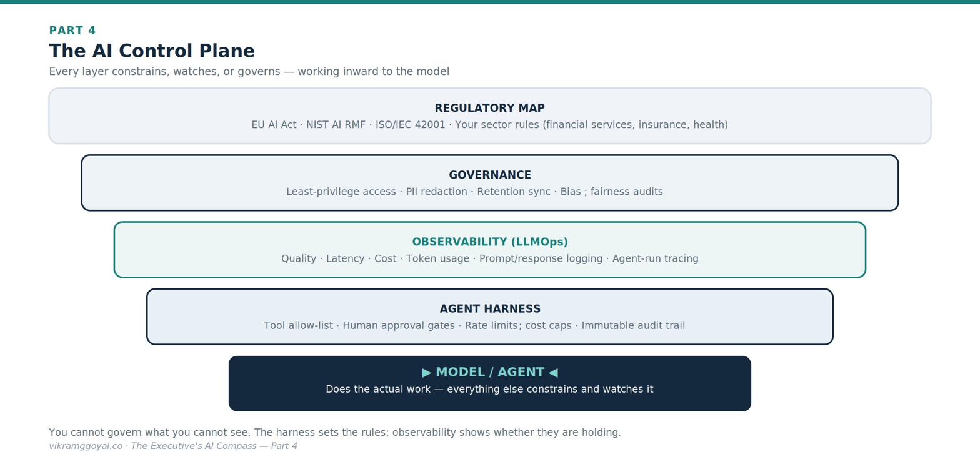Click the right-pointing triangle before MODEL
The height and width of the screenshot is (472, 980).
pos(427,373)
